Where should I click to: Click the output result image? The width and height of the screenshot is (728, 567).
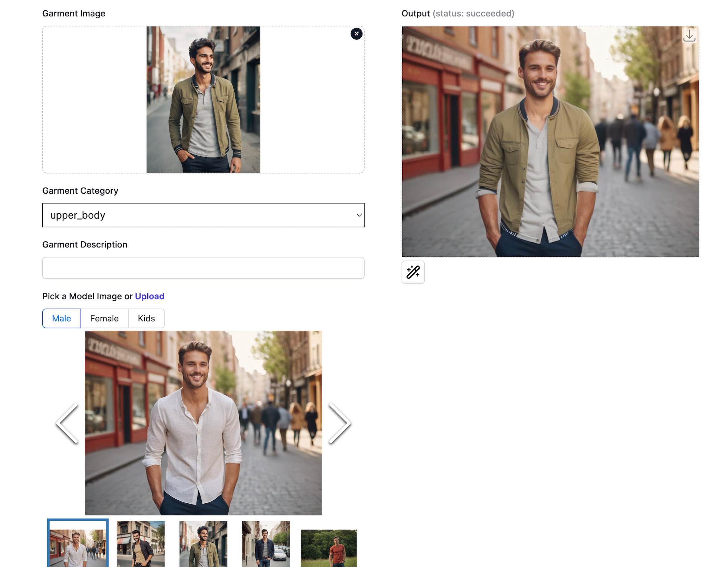(550, 141)
